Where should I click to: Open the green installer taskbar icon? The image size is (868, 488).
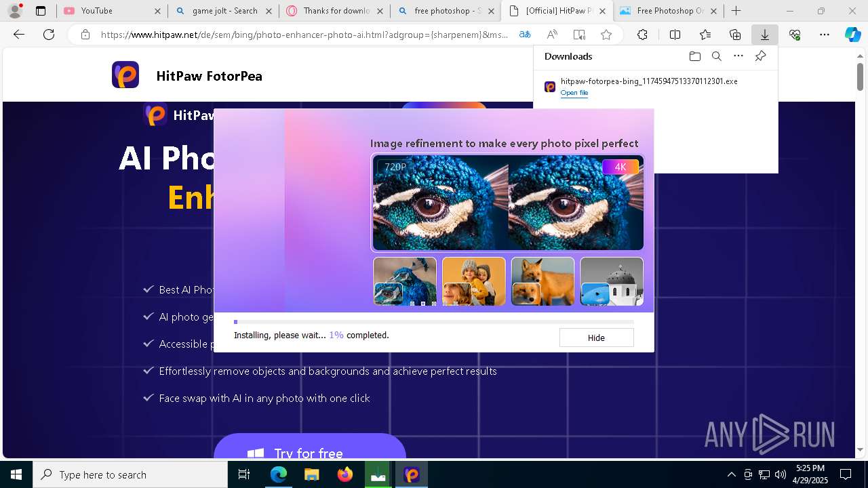point(378,474)
